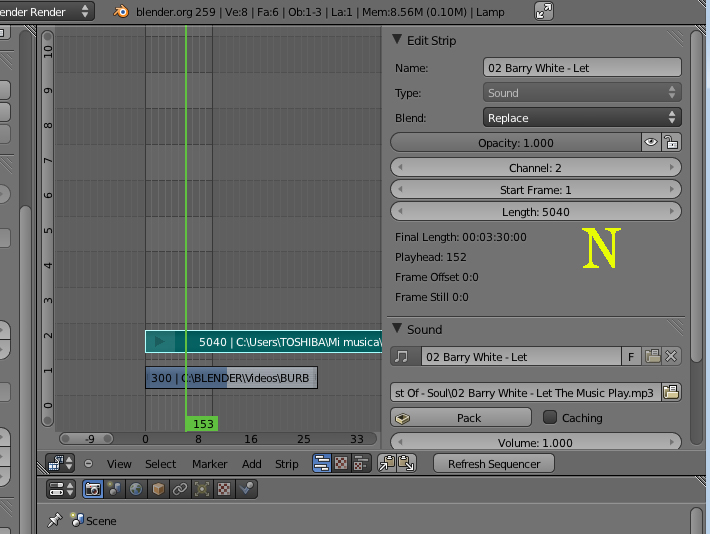Select the Particles properties tab

tap(246, 489)
